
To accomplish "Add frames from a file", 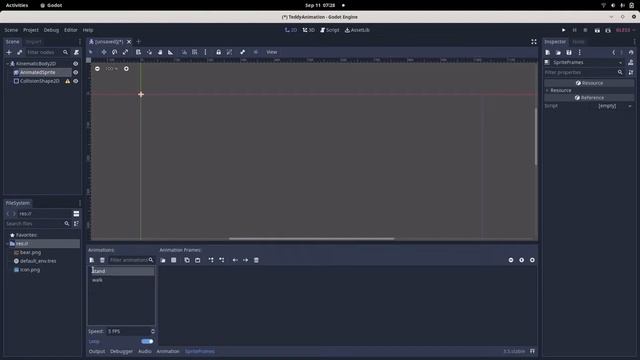I will (163, 260).
